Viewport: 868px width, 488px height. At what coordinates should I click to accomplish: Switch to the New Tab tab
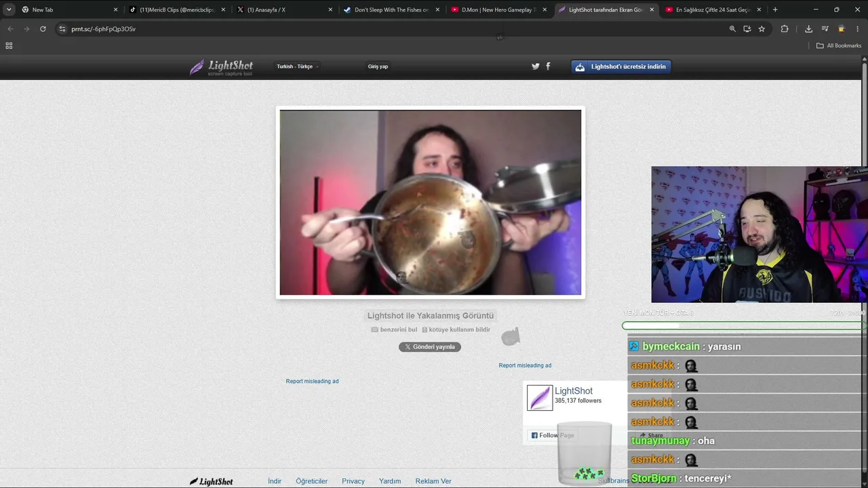(x=69, y=9)
